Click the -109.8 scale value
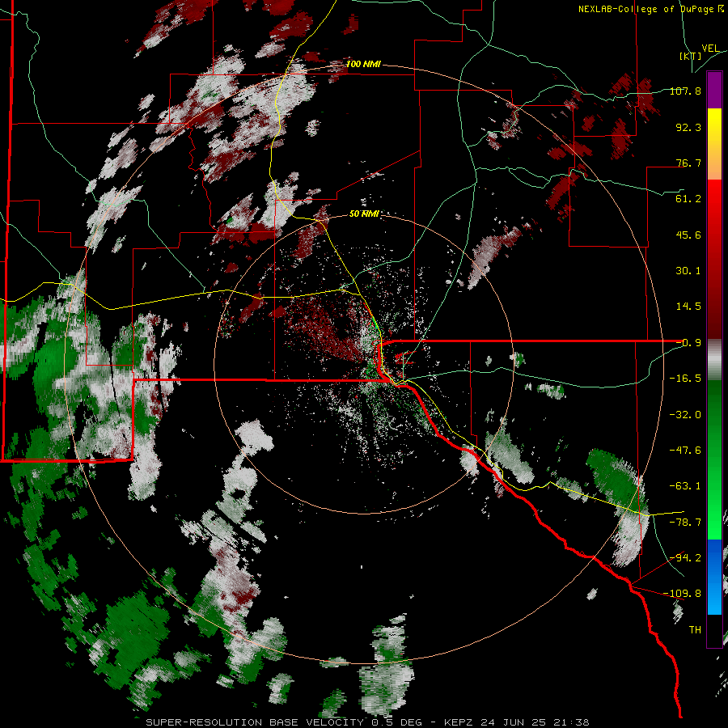 [x=682, y=594]
